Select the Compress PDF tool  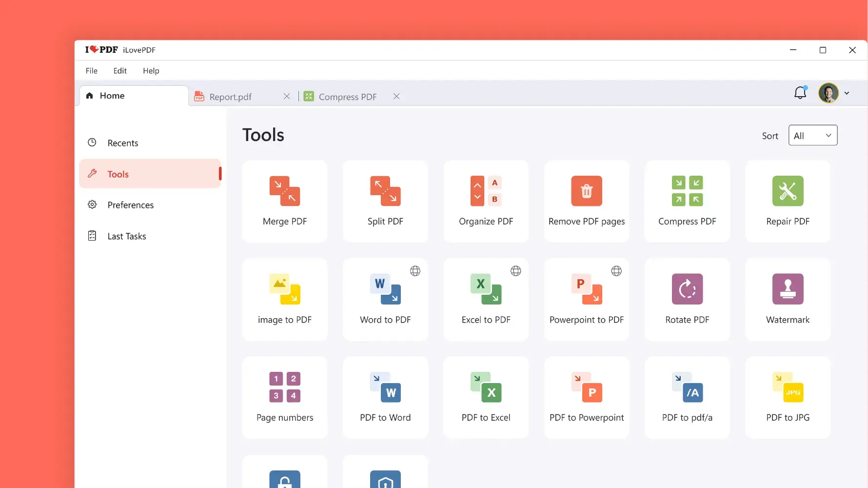point(687,201)
